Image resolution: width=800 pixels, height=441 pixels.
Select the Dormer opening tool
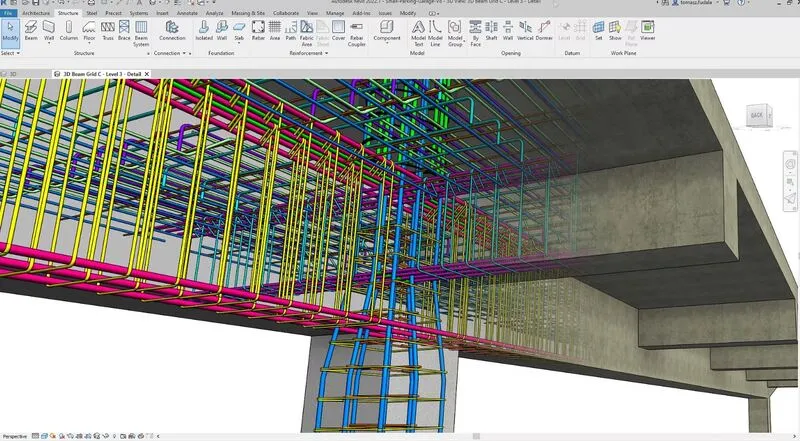[x=544, y=31]
